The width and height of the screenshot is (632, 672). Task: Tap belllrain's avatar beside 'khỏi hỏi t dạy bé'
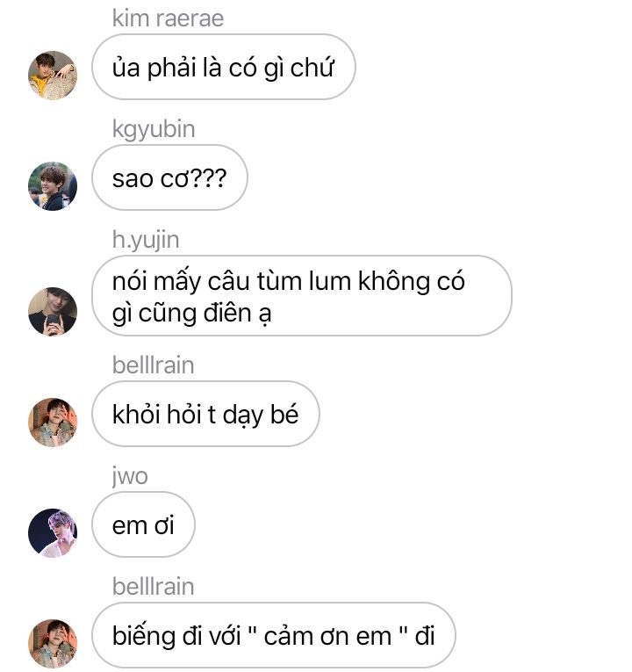[53, 423]
